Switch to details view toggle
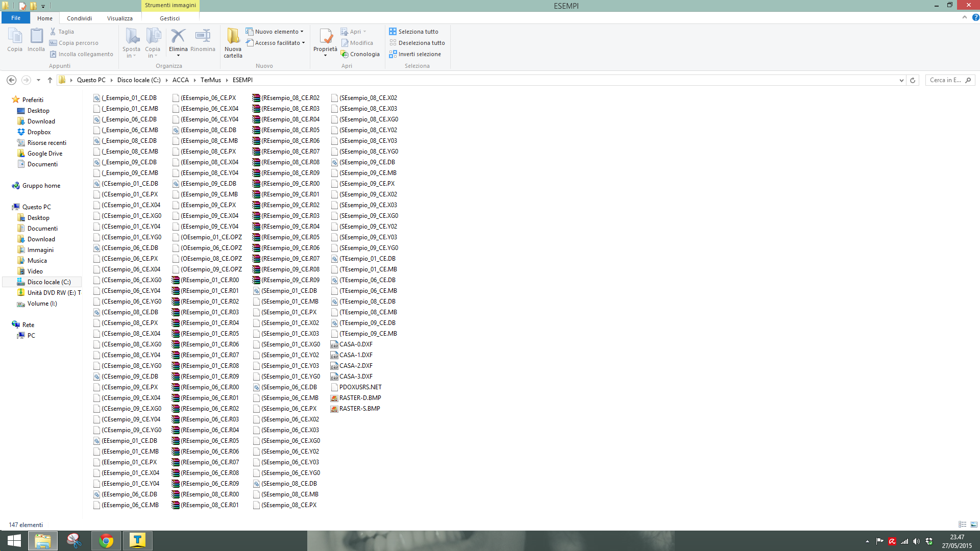980x551 pixels. pos(962,524)
